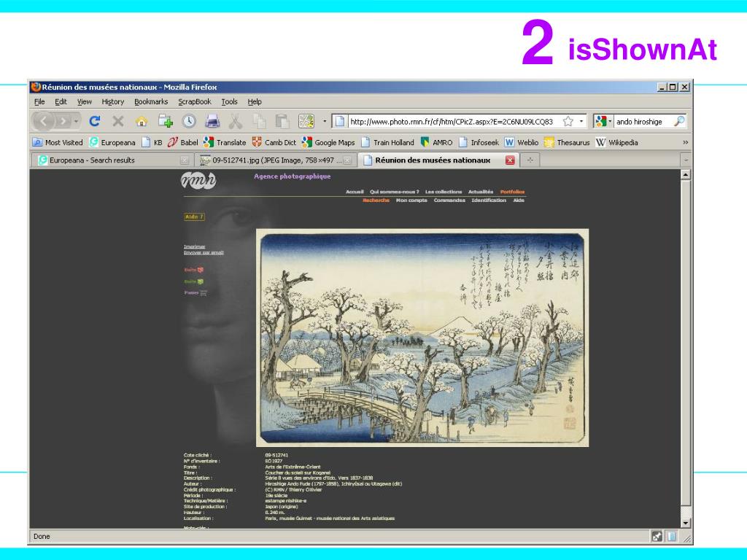Screen dimensions: 747x560
Task: Click the 'Imprimer' link
Action: [x=194, y=246]
